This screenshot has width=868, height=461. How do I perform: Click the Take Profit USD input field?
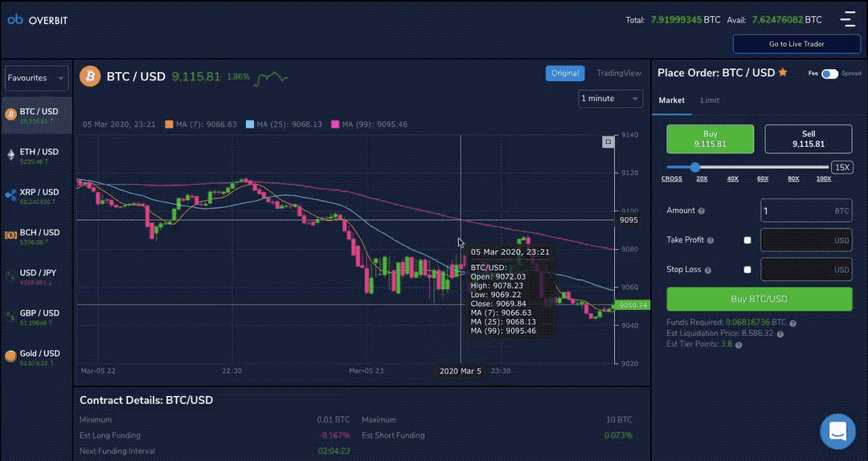click(806, 240)
